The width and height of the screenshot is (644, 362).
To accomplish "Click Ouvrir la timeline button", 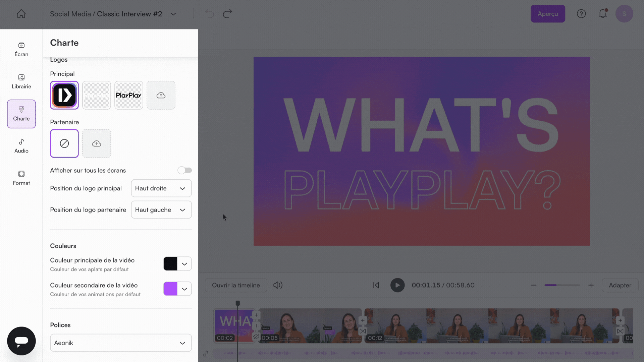I will [236, 285].
